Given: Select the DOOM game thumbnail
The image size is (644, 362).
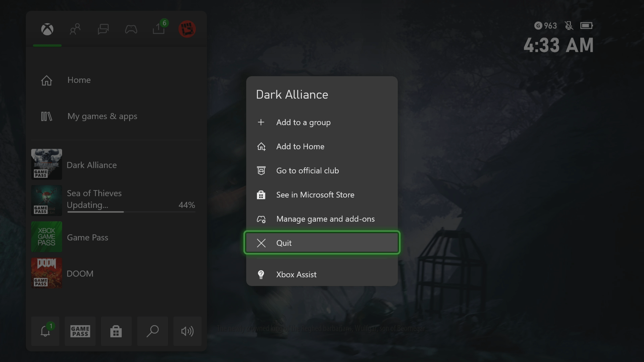Looking at the screenshot, I should point(47,273).
